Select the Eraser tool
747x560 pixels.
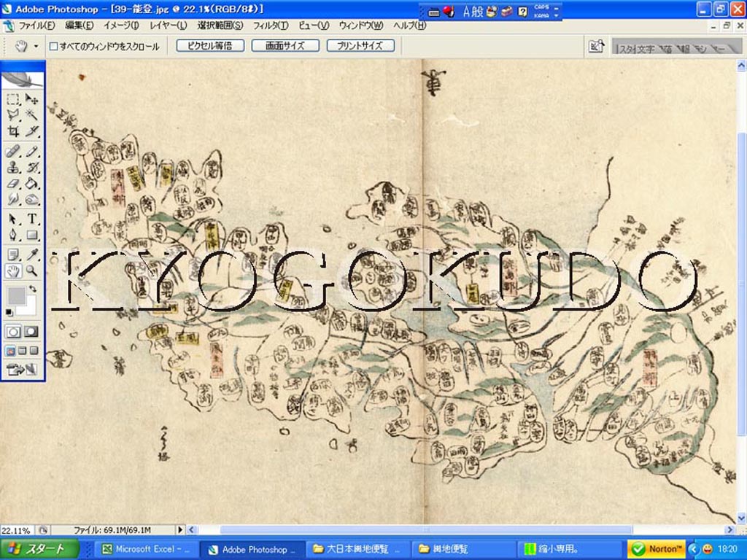tap(14, 183)
